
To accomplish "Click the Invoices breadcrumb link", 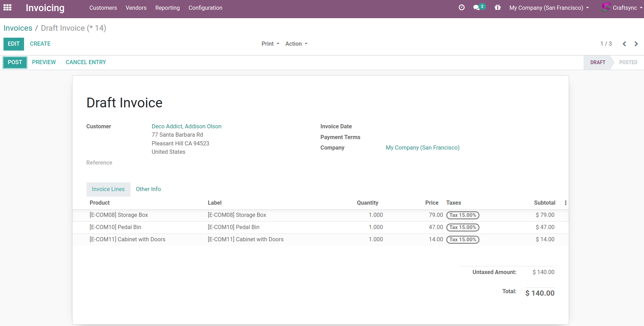I will tap(18, 28).
